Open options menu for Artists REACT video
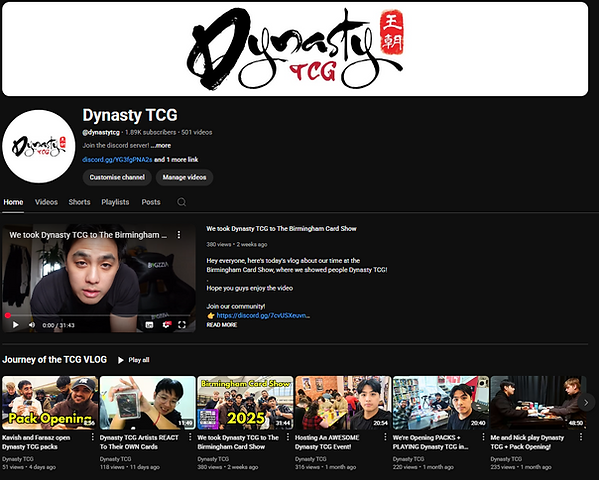 click(190, 437)
